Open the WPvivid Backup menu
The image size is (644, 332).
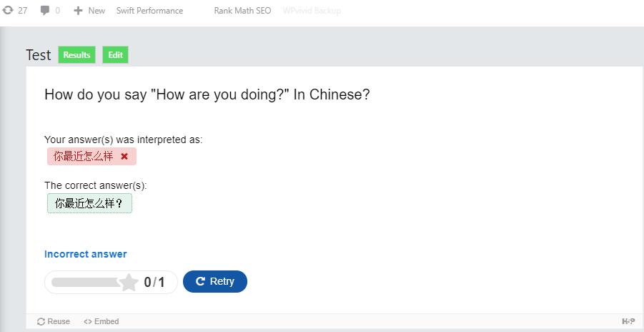pyautogui.click(x=312, y=11)
